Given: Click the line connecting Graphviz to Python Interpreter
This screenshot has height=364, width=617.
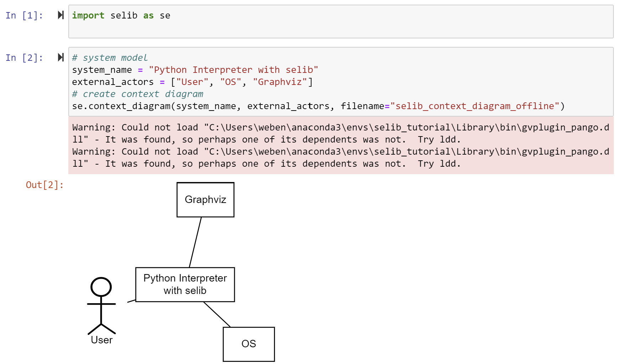Looking at the screenshot, I should (x=195, y=242).
